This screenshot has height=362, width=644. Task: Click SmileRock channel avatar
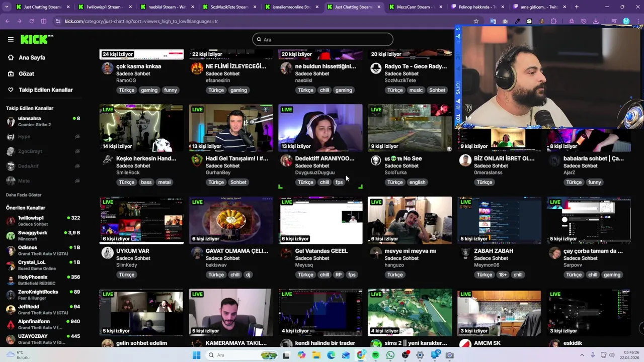(x=107, y=160)
